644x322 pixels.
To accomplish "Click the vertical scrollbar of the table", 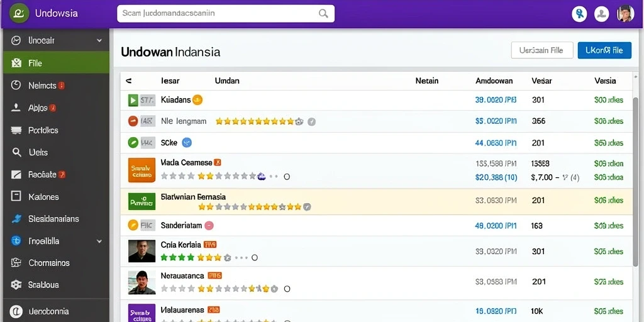I will (x=636, y=180).
